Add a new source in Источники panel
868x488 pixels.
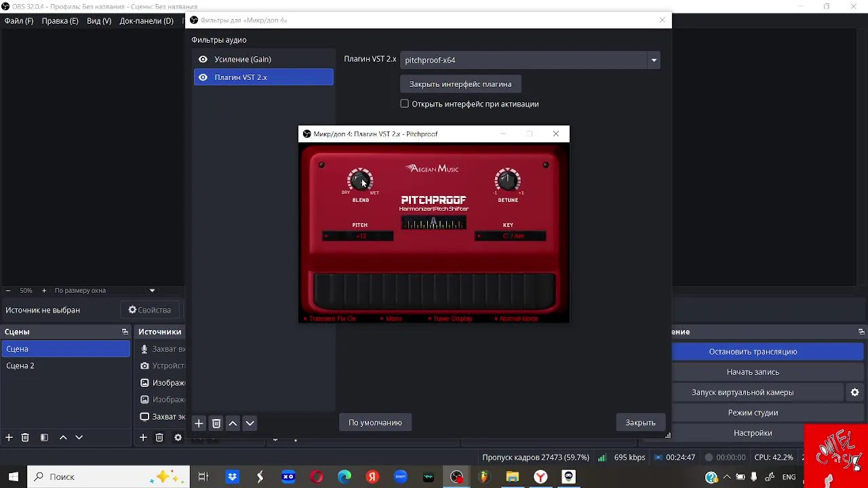[x=143, y=438]
